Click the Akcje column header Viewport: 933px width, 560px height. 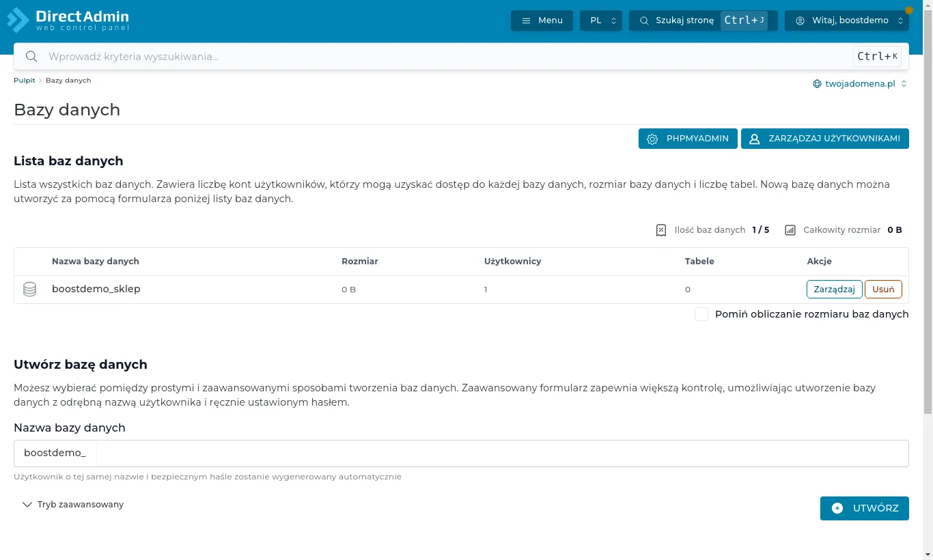[x=819, y=262]
